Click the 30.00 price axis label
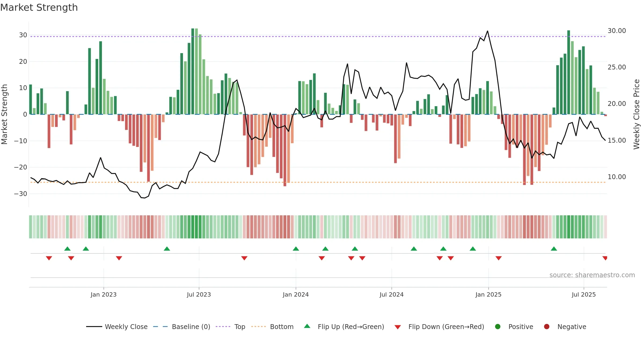 point(617,31)
